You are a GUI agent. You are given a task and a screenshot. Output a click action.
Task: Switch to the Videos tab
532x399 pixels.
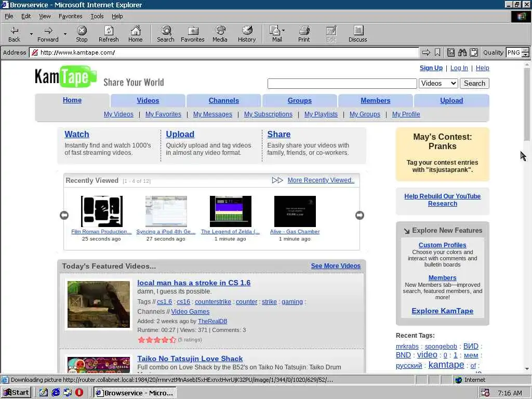[148, 100]
